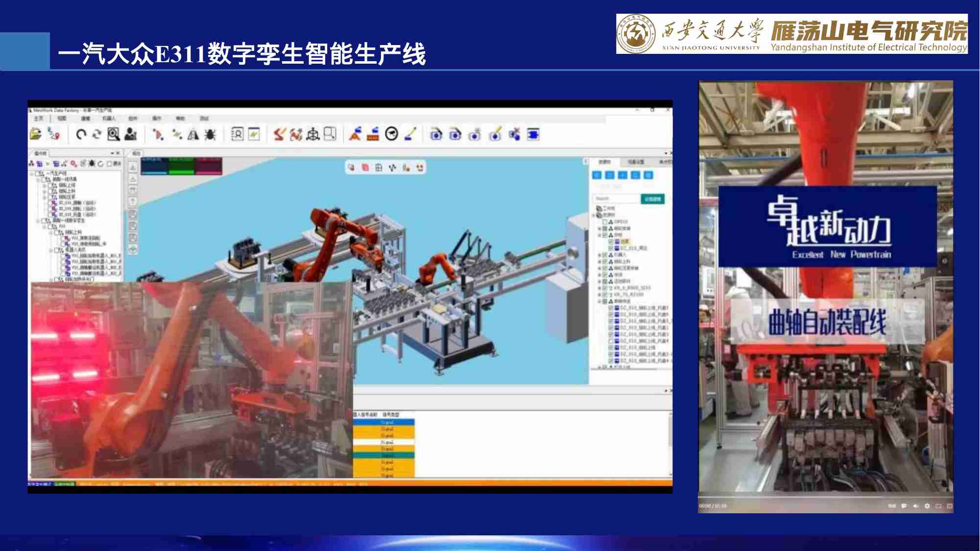Screen dimensions: 980x551
Task: Click first blue square button in right panel
Action: click(x=597, y=175)
